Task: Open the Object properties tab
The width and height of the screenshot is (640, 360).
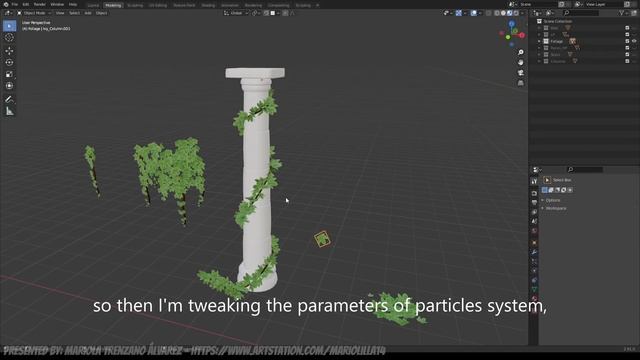Action: 534,242
